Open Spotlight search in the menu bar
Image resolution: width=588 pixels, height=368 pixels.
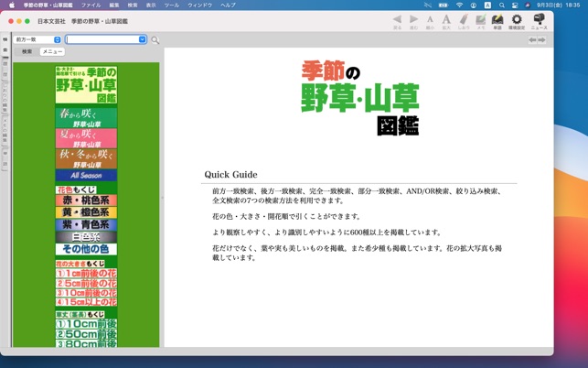coord(502,5)
